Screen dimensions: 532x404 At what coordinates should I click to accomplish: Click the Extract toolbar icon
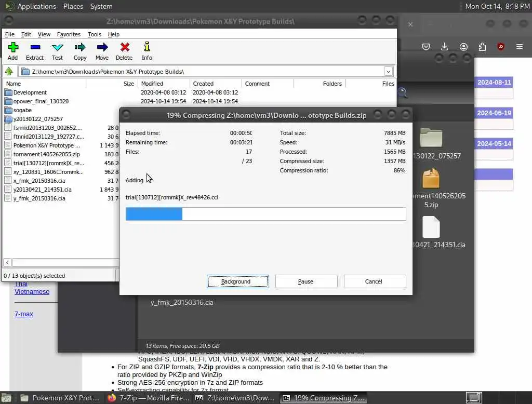[x=35, y=51]
